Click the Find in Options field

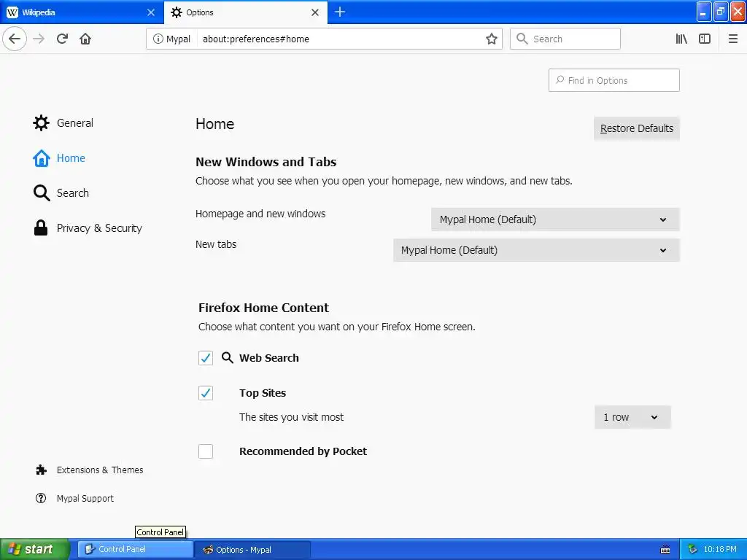(614, 80)
